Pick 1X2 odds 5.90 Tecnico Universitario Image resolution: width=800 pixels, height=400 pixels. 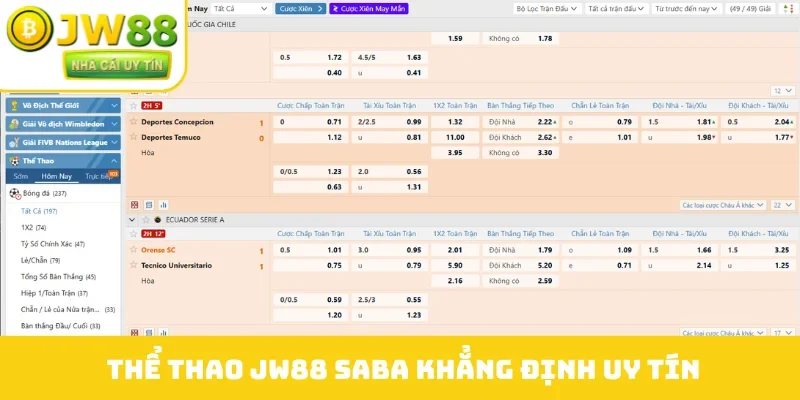tap(455, 265)
